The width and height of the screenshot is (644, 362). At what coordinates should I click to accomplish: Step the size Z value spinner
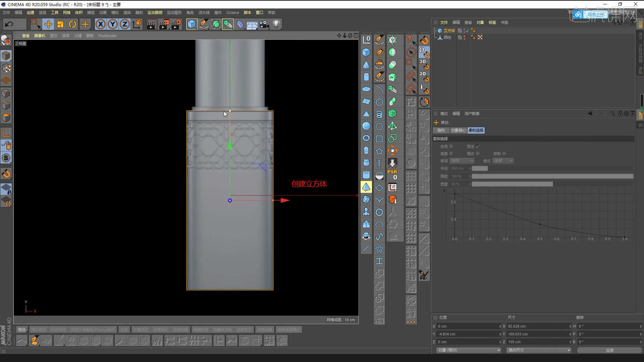pyautogui.click(x=570, y=342)
